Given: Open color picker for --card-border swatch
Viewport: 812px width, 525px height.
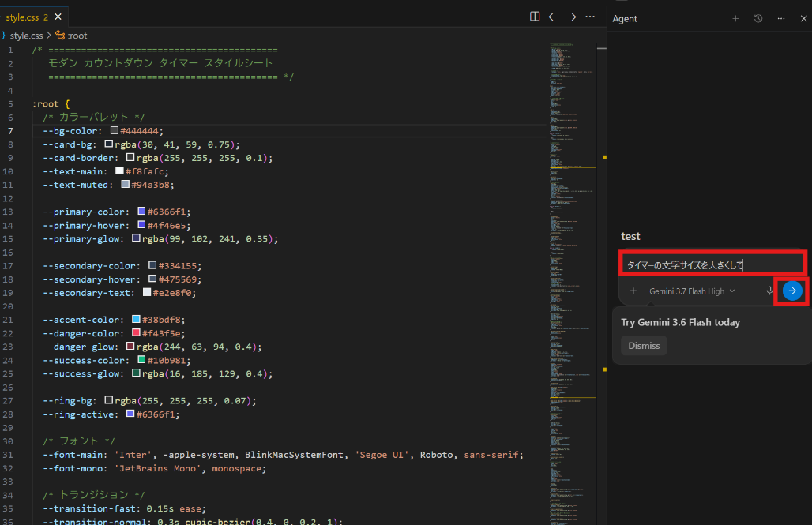Looking at the screenshot, I should 130,157.
